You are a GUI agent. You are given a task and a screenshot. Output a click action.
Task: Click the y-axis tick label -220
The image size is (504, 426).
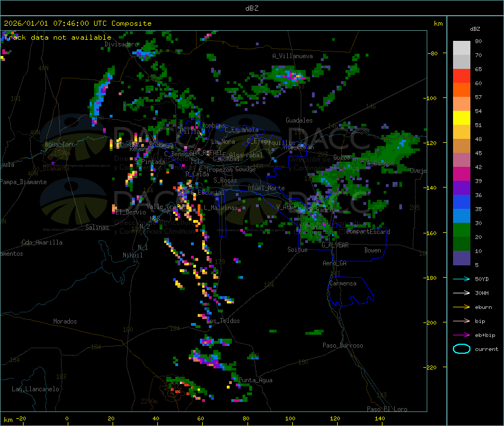tap(430, 367)
